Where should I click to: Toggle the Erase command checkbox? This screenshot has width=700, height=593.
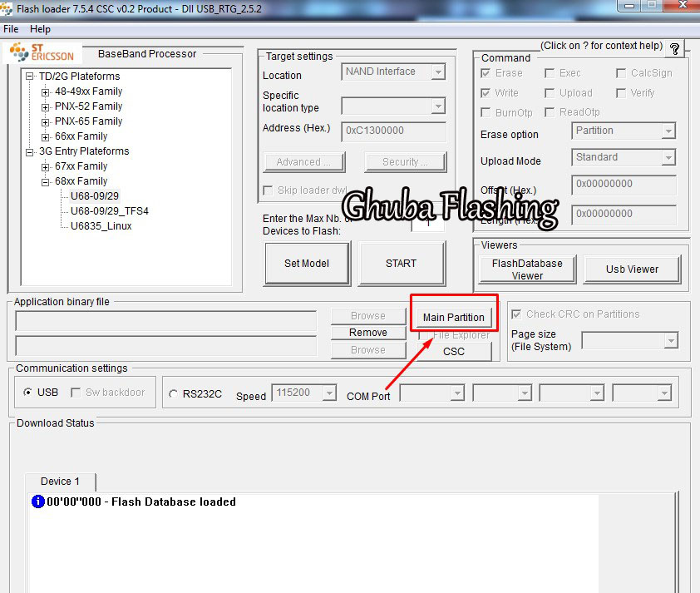486,73
